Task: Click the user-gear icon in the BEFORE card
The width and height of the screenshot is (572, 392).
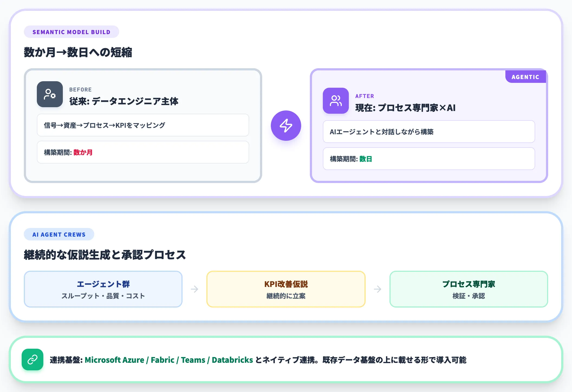Action: tap(50, 94)
